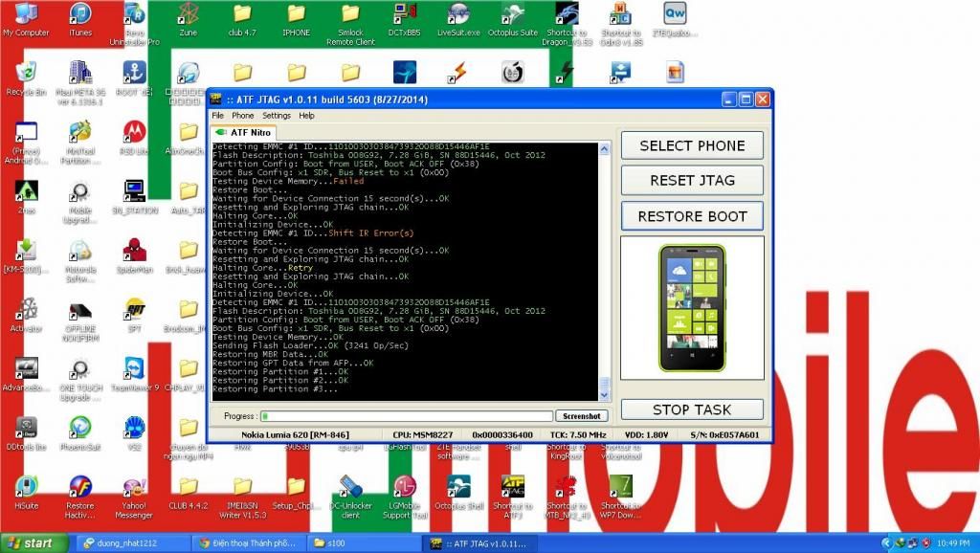Open the My Computer desktop icon
Viewport: 980px width, 553px height.
(26, 19)
